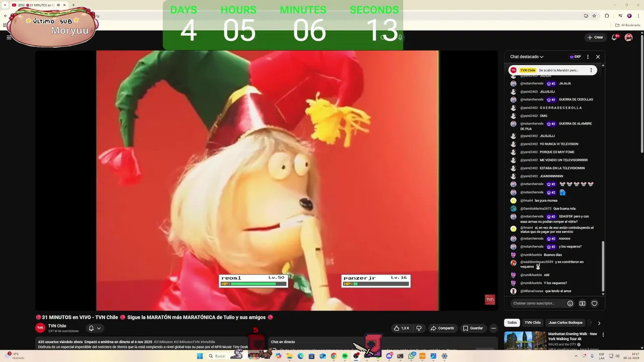The image size is (644, 362).
Task: Click the TVN watermark on video
Action: click(490, 300)
